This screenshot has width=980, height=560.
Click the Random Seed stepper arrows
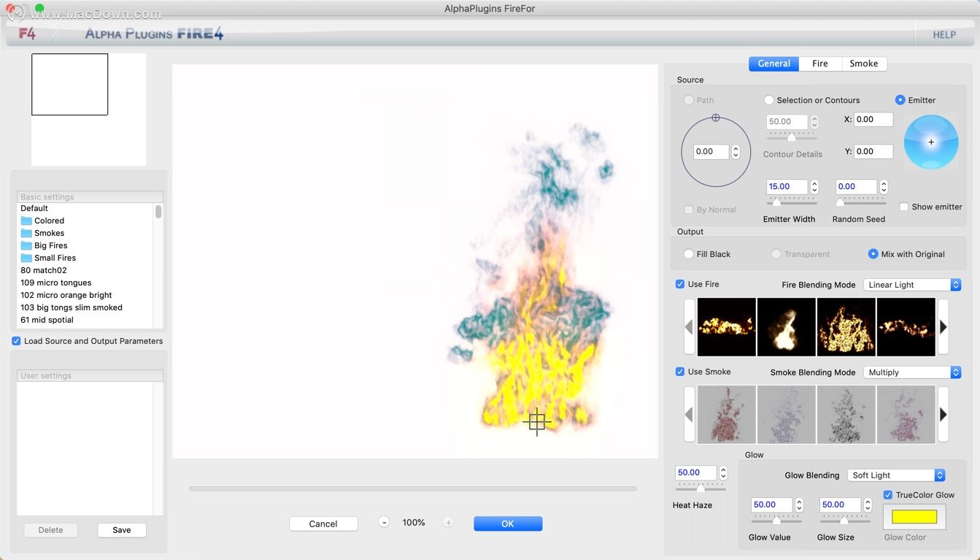point(883,187)
